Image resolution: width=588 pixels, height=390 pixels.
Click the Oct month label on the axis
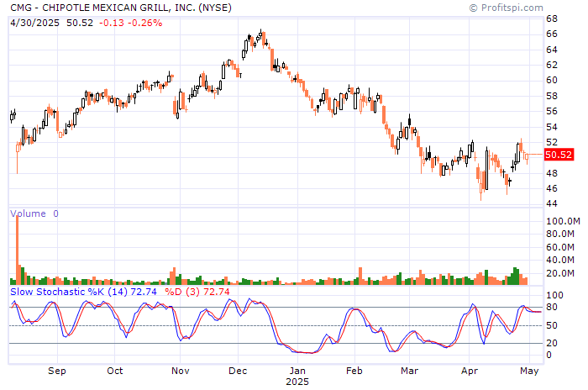click(x=115, y=371)
